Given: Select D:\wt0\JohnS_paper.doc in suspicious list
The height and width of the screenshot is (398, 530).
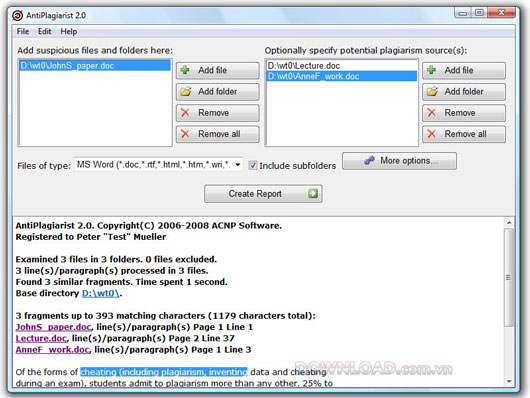Looking at the screenshot, I should click(x=95, y=66).
